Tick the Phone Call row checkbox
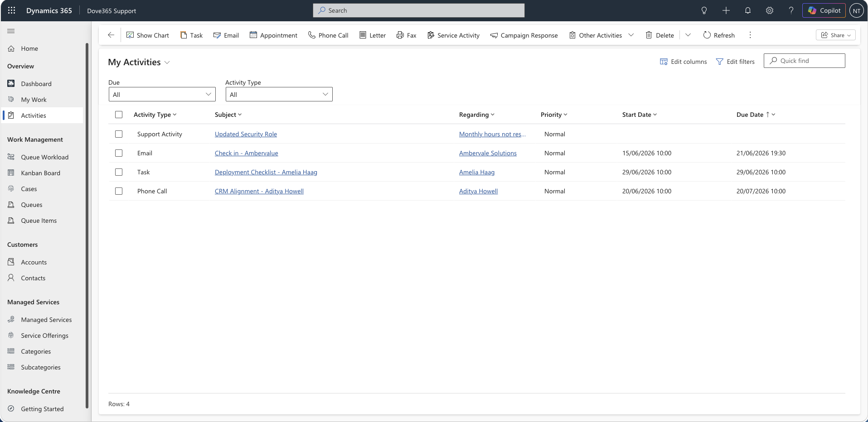Screen dimensions: 868x422 (x=119, y=191)
